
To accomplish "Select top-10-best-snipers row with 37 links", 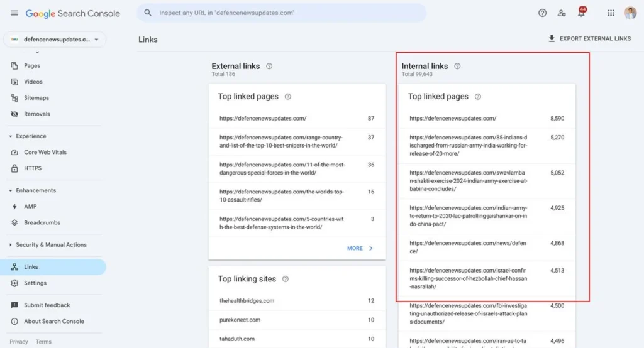I will click(297, 141).
